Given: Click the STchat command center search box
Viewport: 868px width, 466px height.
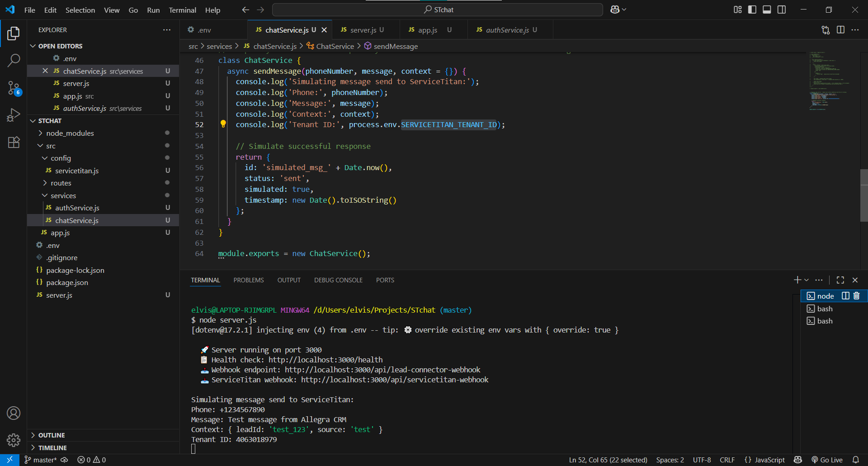Looking at the screenshot, I should pos(437,10).
